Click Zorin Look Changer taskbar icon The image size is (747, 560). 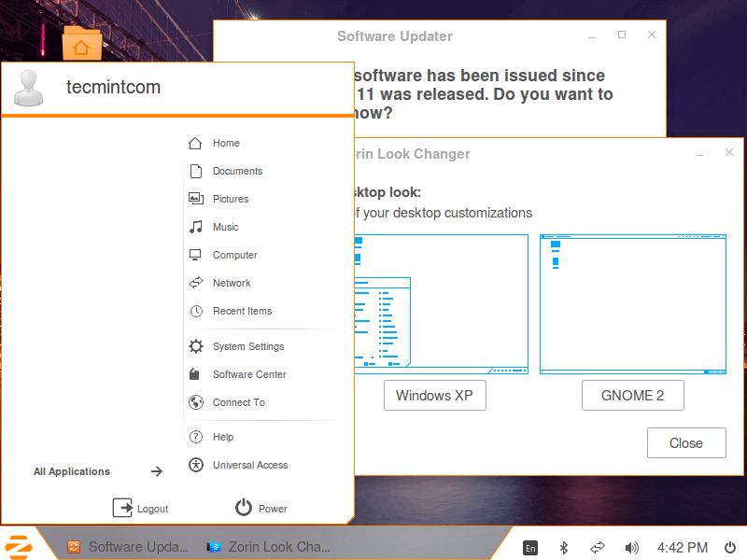point(214,547)
